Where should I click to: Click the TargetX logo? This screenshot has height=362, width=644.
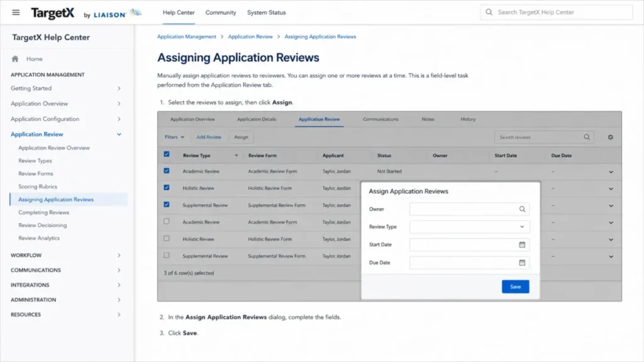(53, 13)
